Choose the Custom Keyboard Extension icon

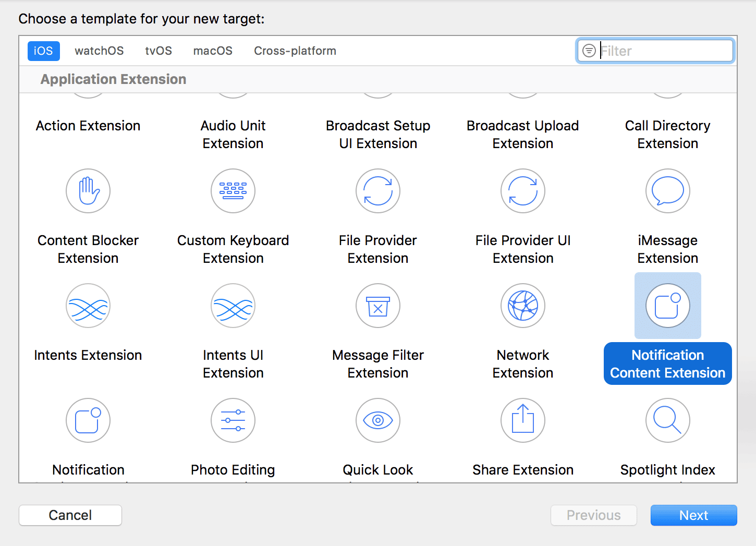[x=233, y=191]
